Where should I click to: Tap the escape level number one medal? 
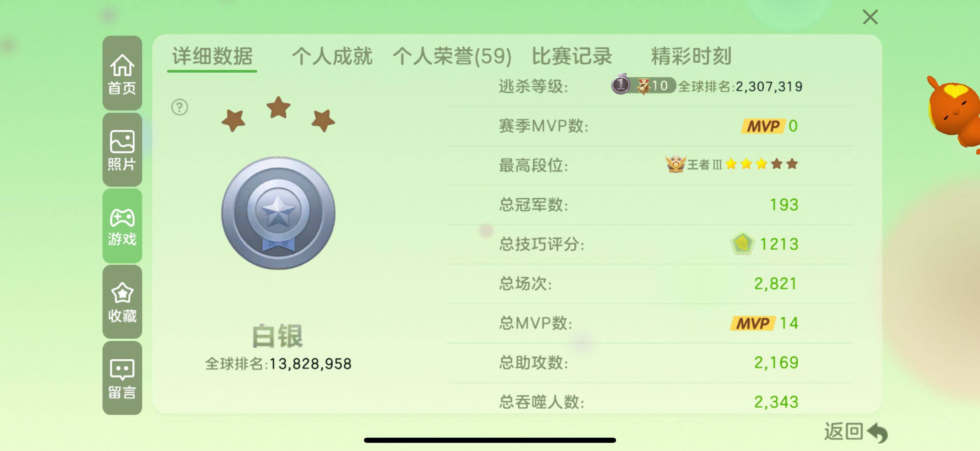pyautogui.click(x=621, y=84)
